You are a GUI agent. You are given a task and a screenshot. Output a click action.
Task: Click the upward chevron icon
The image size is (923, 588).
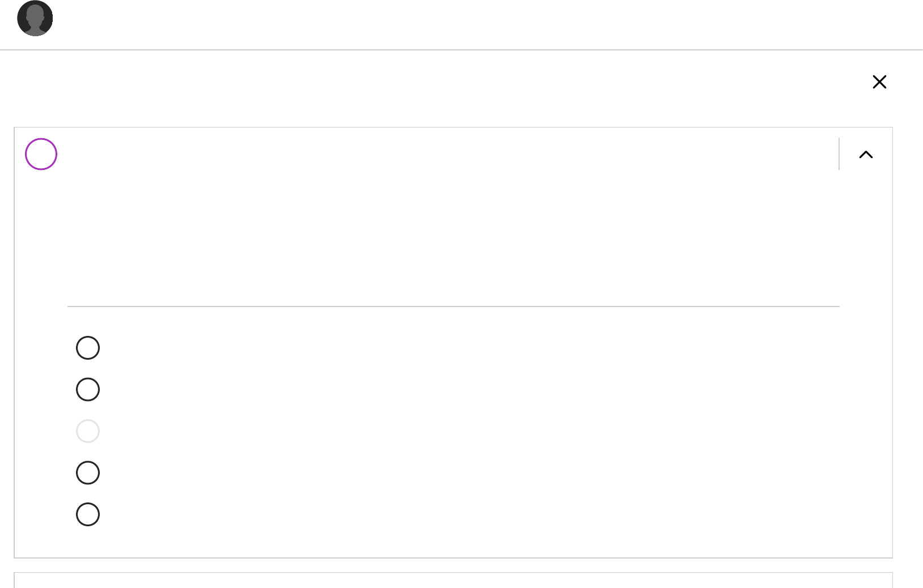tap(866, 155)
